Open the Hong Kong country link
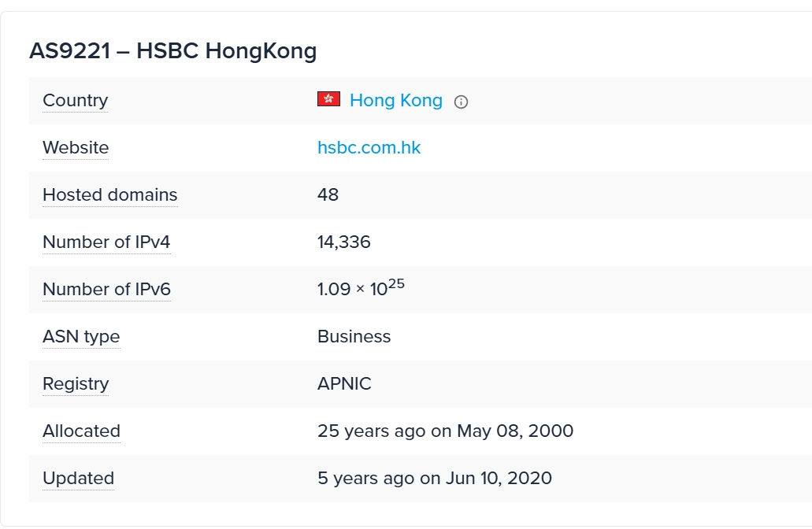The height and width of the screenshot is (529, 812). pyautogui.click(x=396, y=101)
